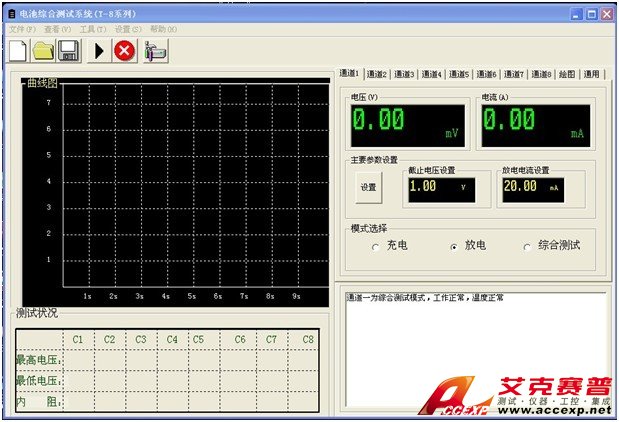
Task: Open the 设置 menu in the menu bar
Action: click(128, 30)
